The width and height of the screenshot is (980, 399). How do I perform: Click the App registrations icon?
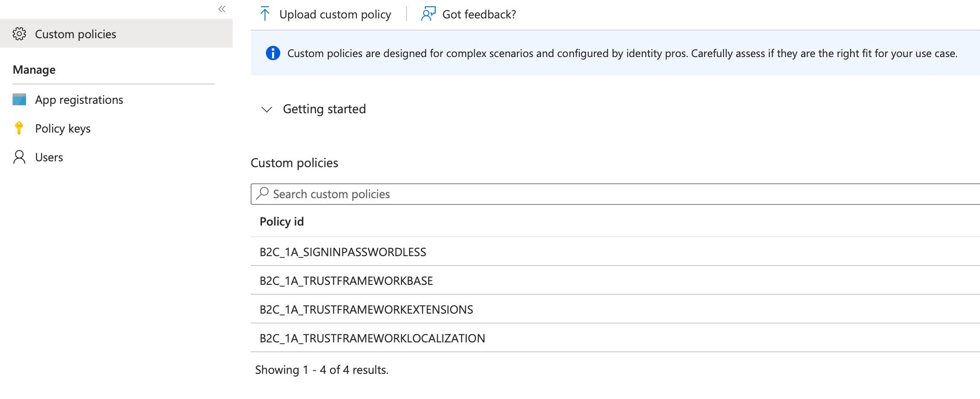click(19, 99)
